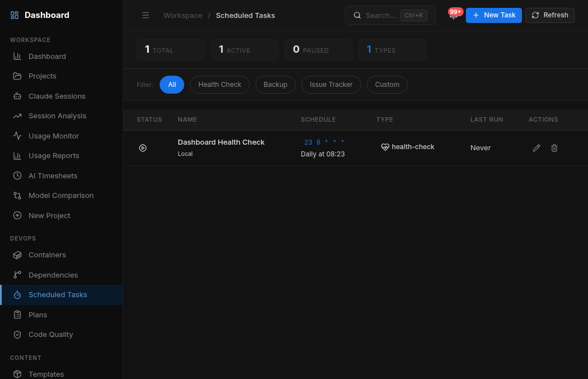Open AI Timesheets from the sidebar

(x=52, y=175)
